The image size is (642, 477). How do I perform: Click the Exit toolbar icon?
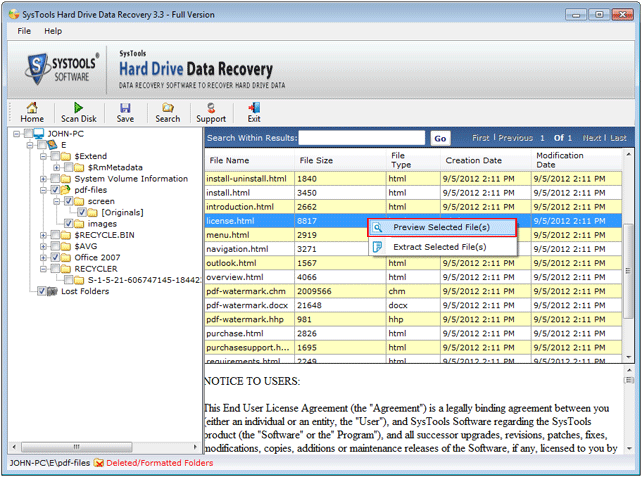pyautogui.click(x=254, y=108)
